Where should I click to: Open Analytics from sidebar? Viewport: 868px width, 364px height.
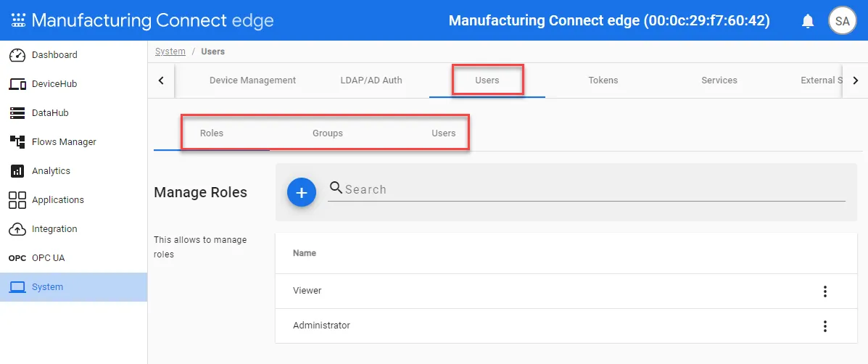coord(74,171)
